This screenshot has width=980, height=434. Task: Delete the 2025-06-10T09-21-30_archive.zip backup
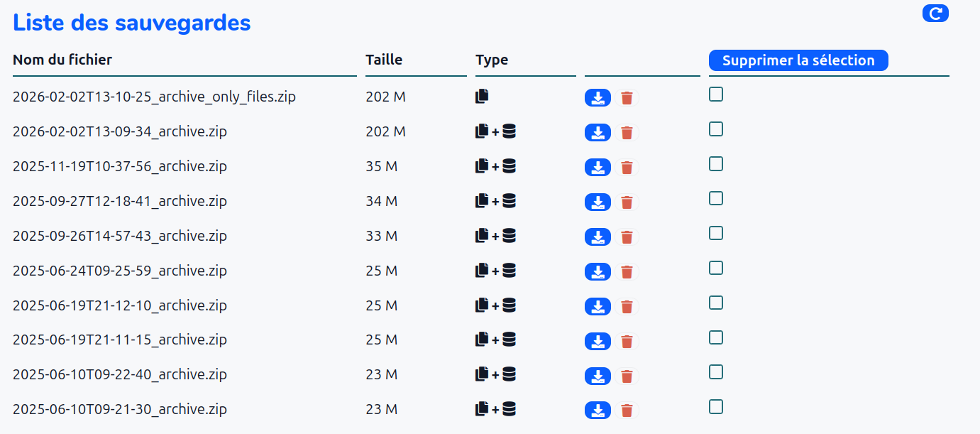pos(627,411)
